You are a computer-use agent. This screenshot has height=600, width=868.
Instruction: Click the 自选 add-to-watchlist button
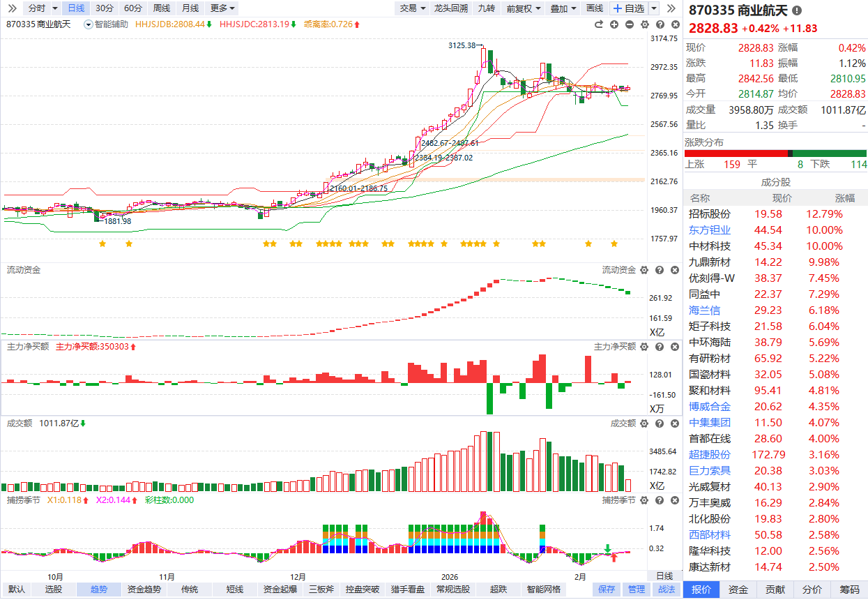point(628,8)
